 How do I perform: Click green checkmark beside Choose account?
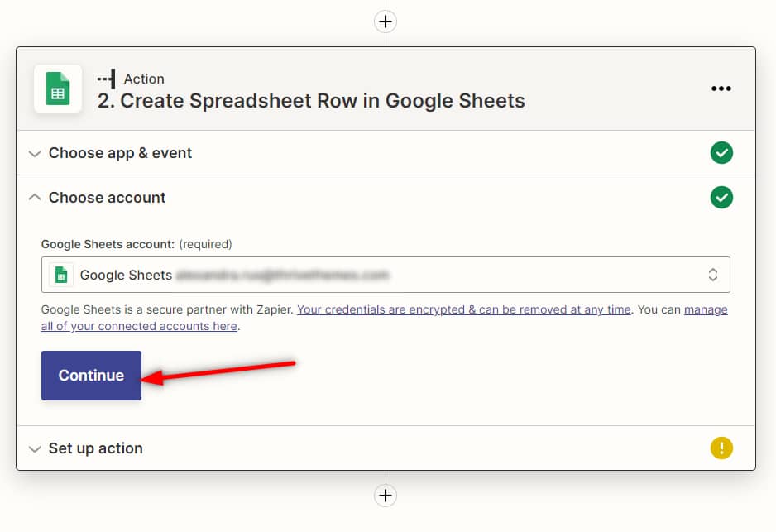click(x=721, y=198)
